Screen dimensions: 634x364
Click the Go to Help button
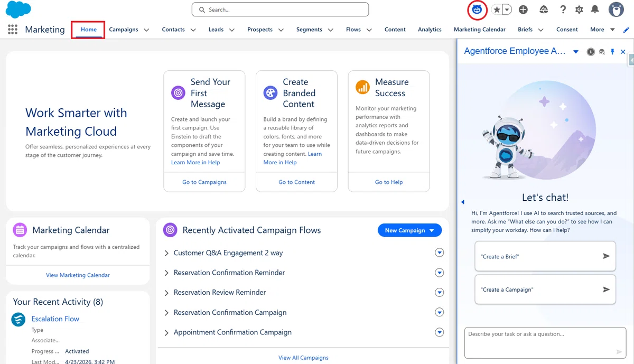[389, 182]
